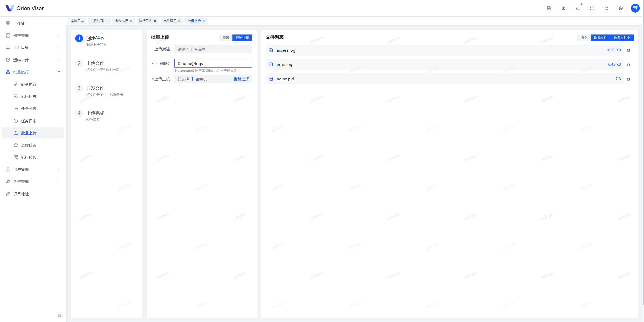The height and width of the screenshot is (322, 644).
Task: Close the 系统设置 tab
Action: coord(179,21)
